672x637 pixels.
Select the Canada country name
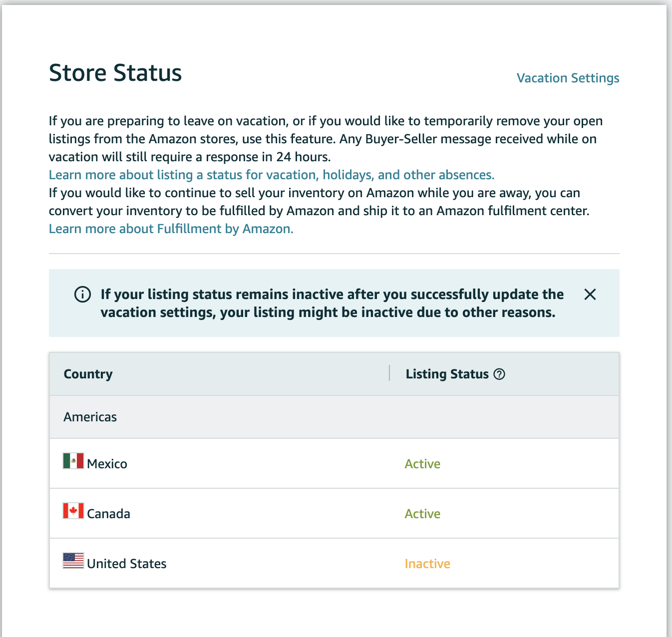(108, 514)
